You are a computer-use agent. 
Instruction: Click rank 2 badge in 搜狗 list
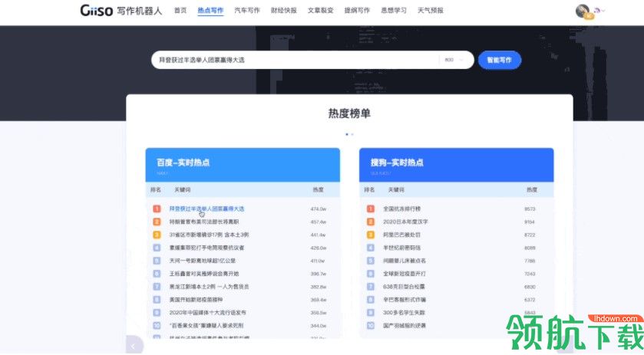coord(369,222)
